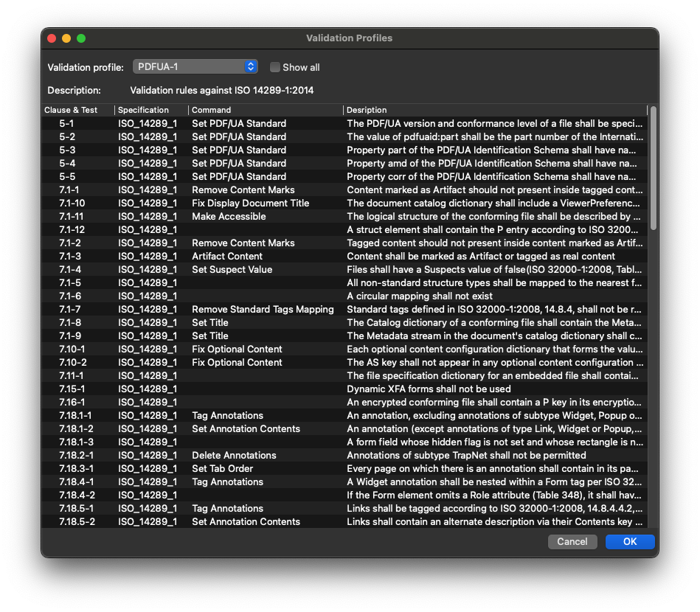The width and height of the screenshot is (700, 612).
Task: Click the Validation rules against ISO 14289-1:2014 description text
Action: pos(222,91)
